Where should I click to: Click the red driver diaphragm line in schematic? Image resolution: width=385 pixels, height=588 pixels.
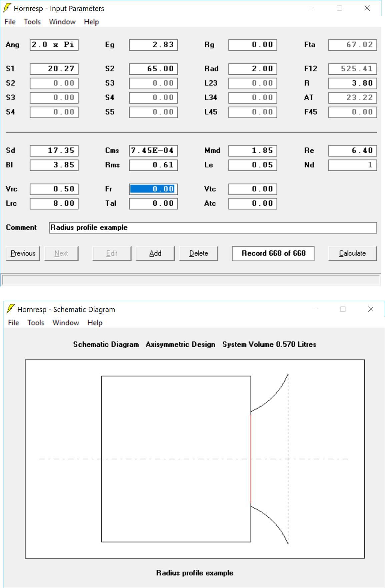(x=251, y=459)
